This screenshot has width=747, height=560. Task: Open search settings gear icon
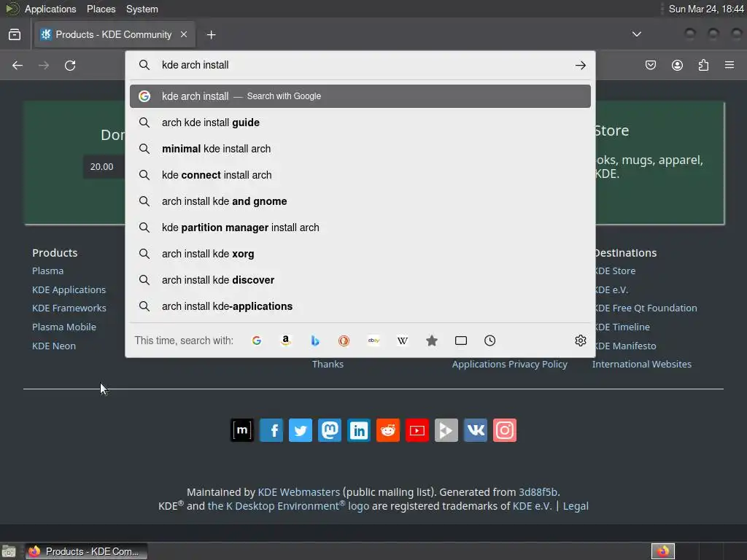pyautogui.click(x=580, y=341)
